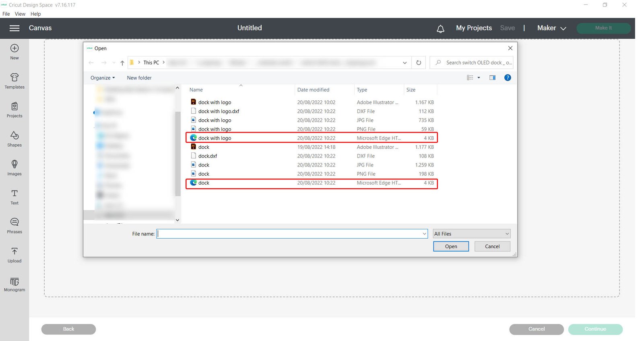Click the Upload icon in sidebar
Screen dimensions: 644x341
click(14, 255)
